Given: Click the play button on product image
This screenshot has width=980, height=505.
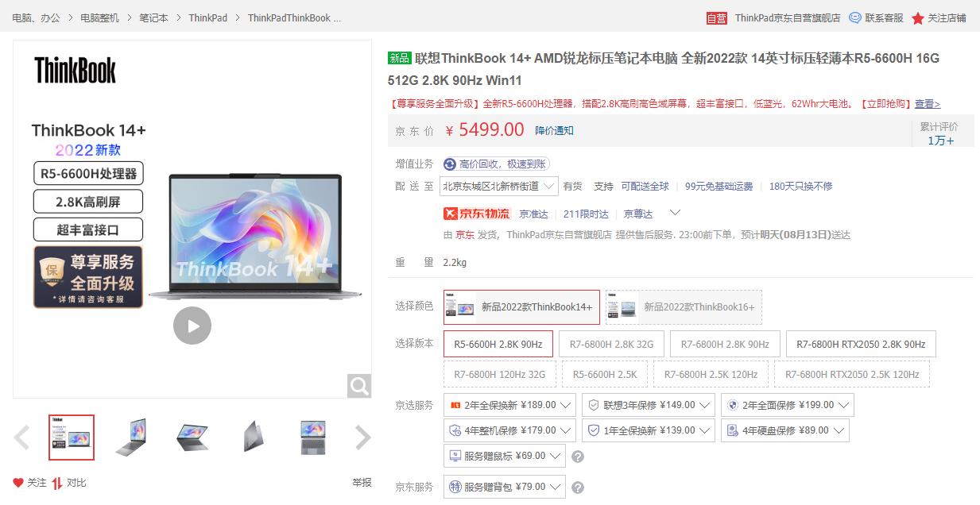Looking at the screenshot, I should coord(192,326).
